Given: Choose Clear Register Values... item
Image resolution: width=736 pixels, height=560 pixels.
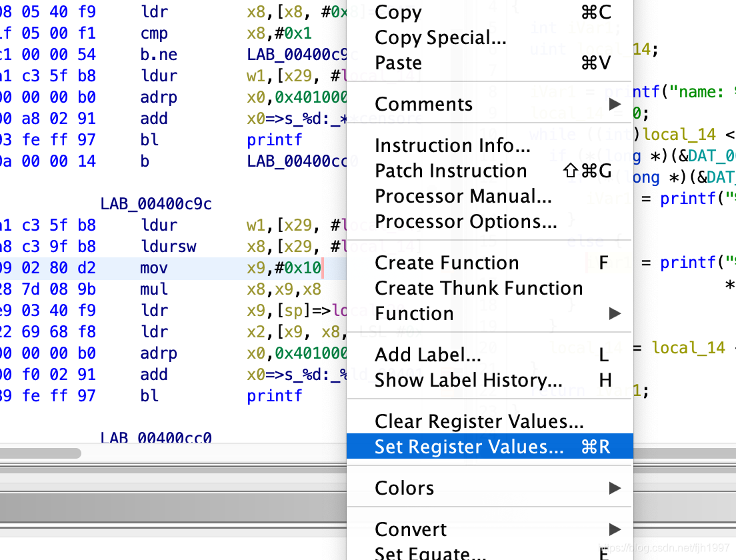Looking at the screenshot, I should pyautogui.click(x=489, y=421).
